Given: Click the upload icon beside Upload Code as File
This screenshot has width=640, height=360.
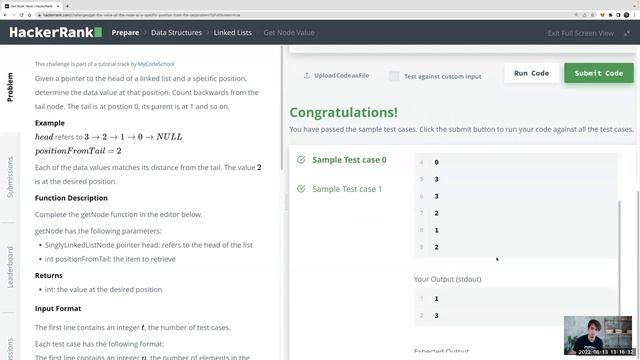Looking at the screenshot, I should click(307, 76).
